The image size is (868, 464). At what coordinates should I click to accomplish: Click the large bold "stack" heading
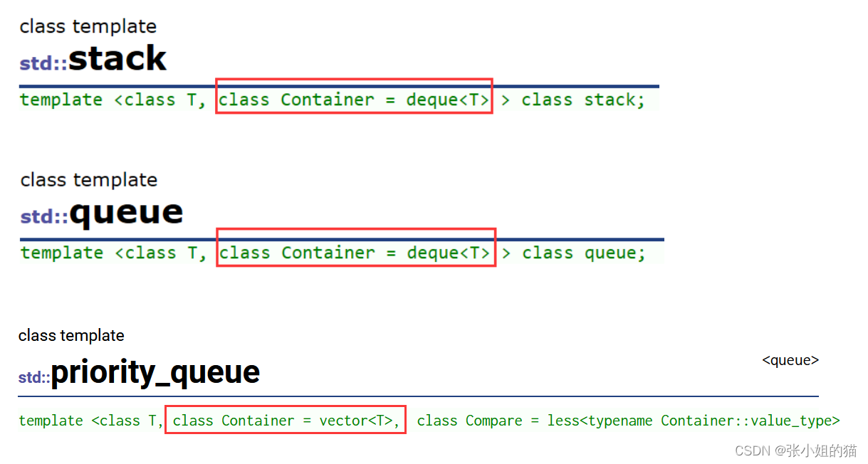(117, 59)
